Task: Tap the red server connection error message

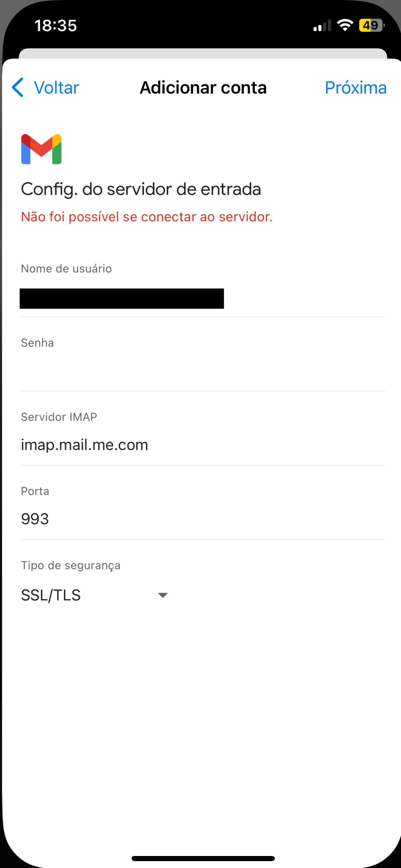Action: [x=146, y=217]
